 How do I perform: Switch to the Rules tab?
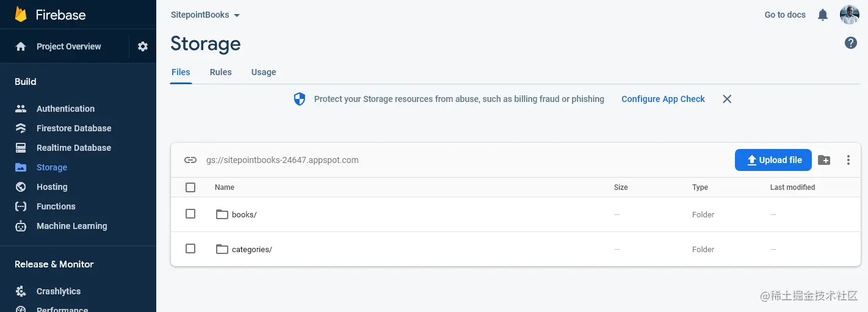click(x=220, y=72)
